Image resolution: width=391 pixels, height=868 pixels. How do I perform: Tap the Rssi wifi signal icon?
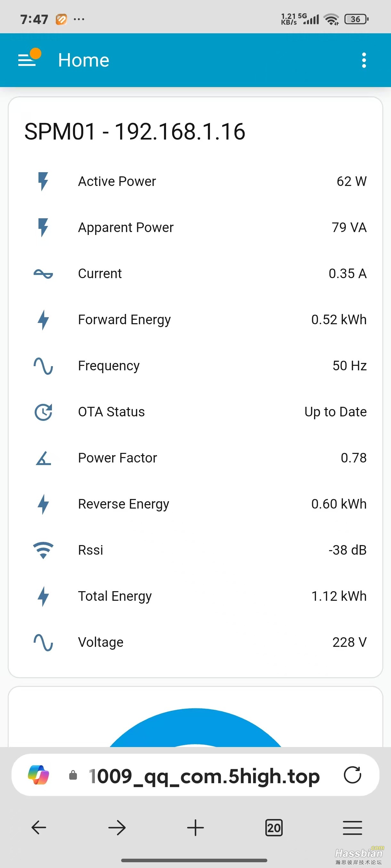pyautogui.click(x=43, y=550)
